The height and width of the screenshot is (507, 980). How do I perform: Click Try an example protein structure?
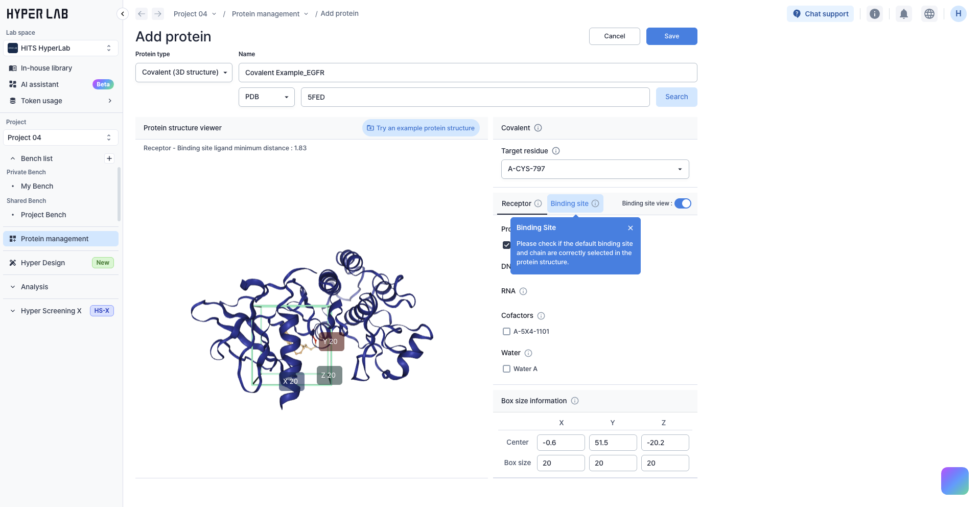pos(421,128)
